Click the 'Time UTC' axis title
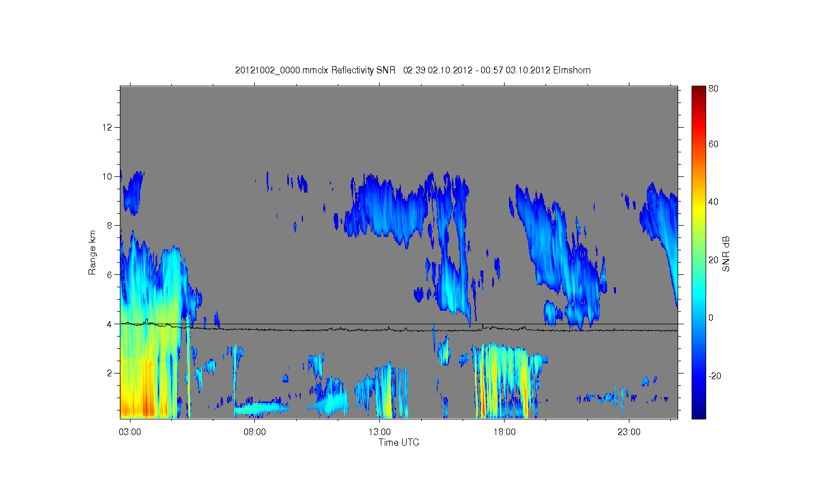 coord(399,442)
